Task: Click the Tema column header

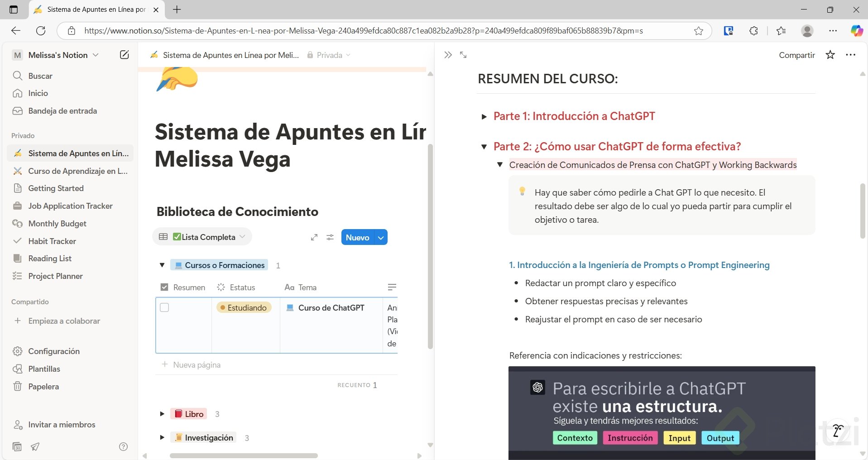Action: (x=301, y=287)
